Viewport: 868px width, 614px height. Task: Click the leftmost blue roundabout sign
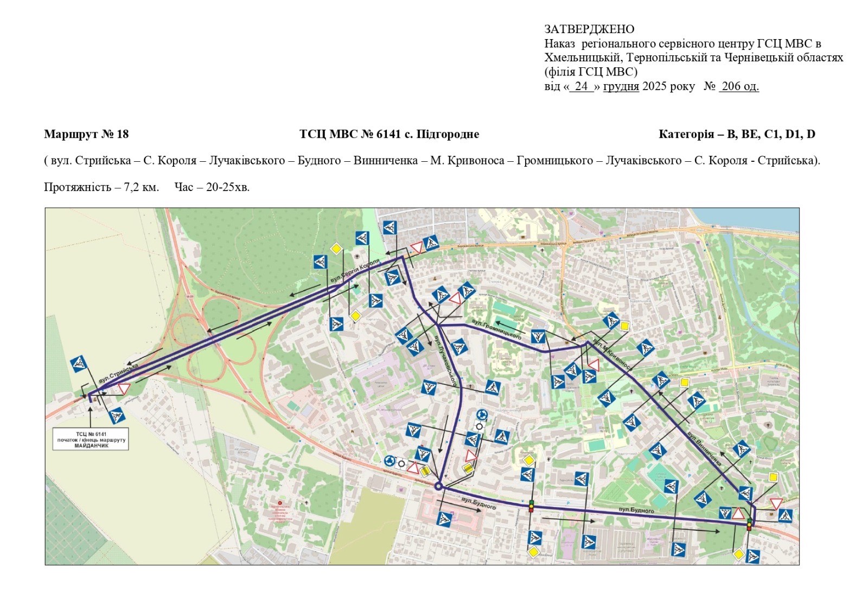[x=389, y=461]
